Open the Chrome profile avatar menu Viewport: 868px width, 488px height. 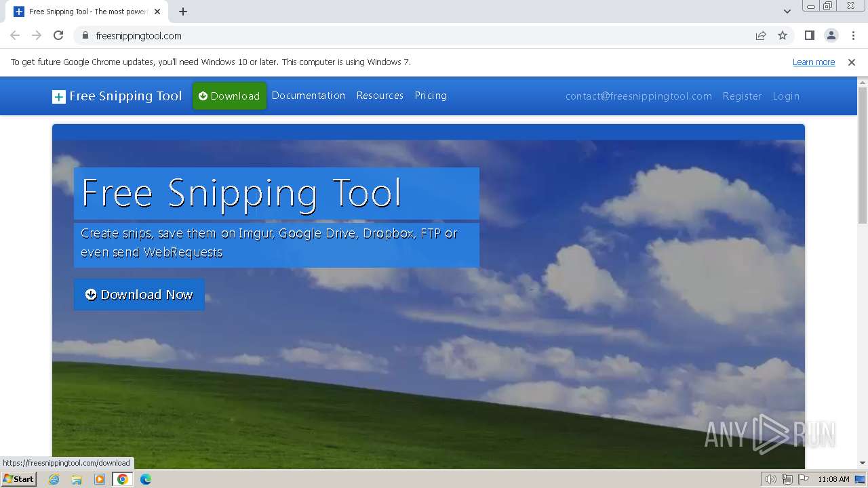pyautogui.click(x=831, y=35)
